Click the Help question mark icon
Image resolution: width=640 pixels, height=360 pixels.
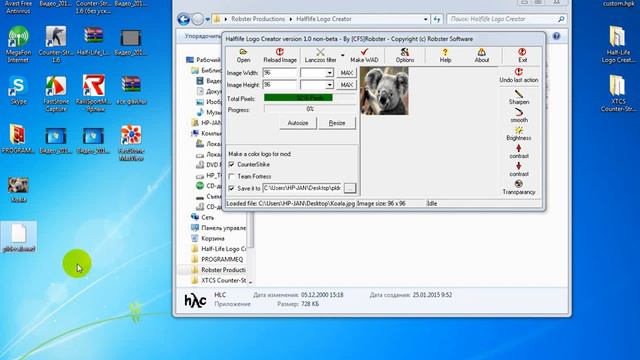point(445,52)
